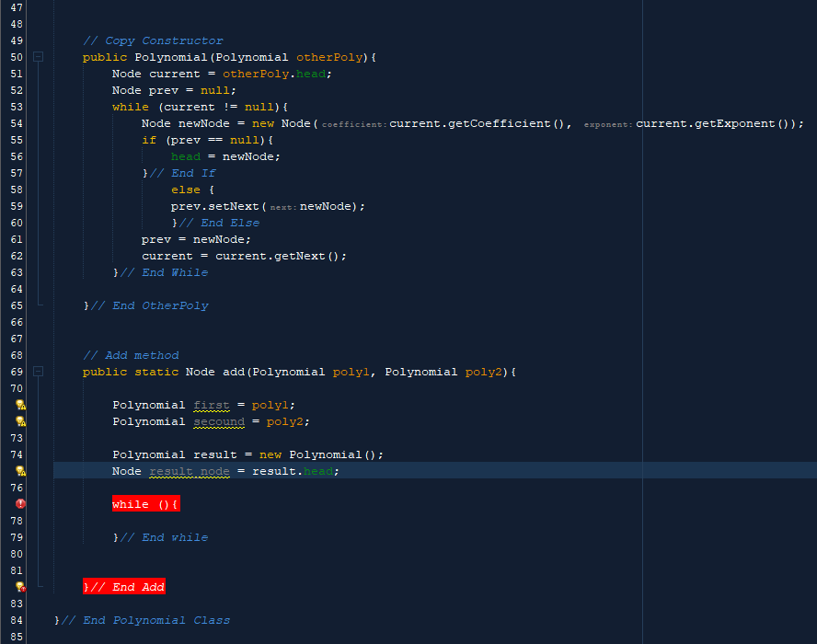Place cursor on 'otherPoly.head' in line 51
Screen dimensions: 817x644
[276, 73]
